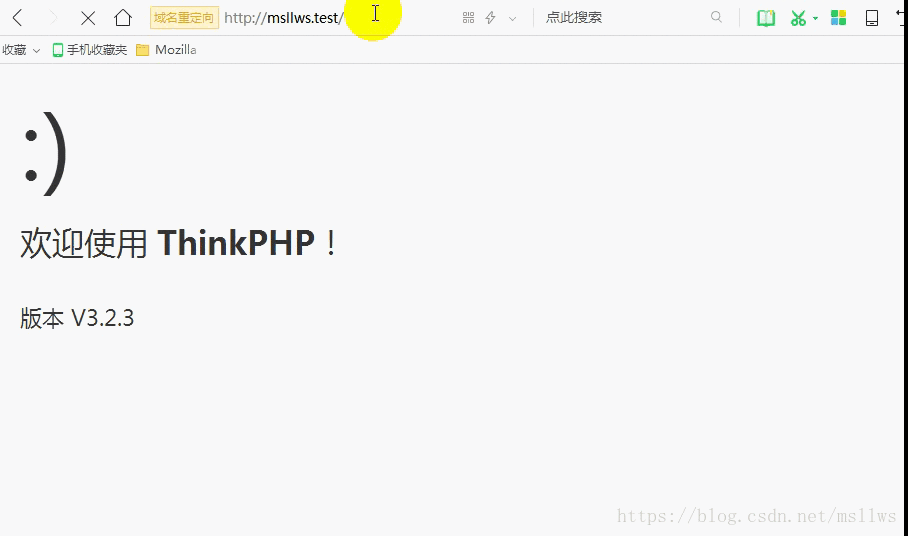Click the magnifier search icon
Screen dimensions: 908x536
[716, 17]
